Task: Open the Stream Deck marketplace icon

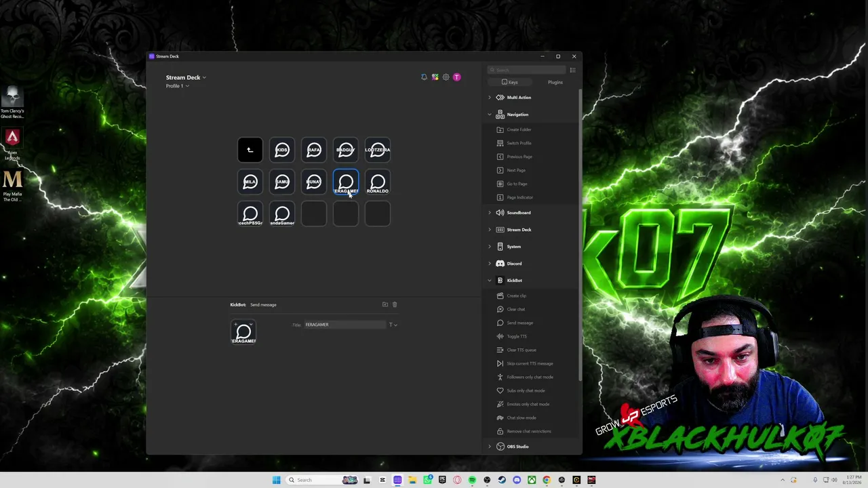Action: 435,77
